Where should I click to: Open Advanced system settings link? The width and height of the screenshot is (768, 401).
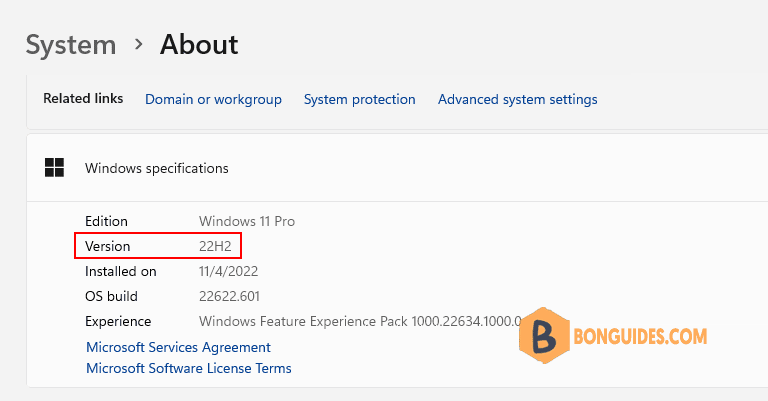(518, 99)
